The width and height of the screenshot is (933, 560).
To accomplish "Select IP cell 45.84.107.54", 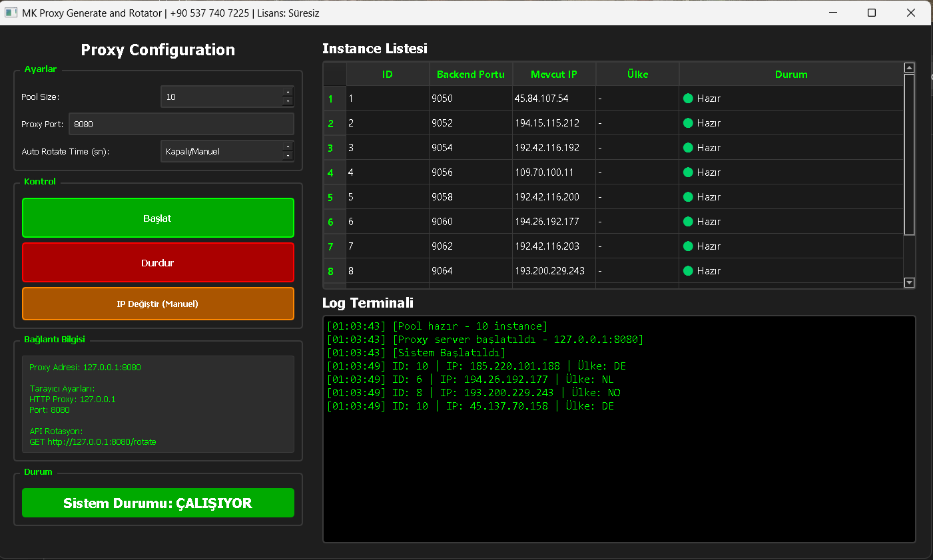I will pyautogui.click(x=554, y=99).
